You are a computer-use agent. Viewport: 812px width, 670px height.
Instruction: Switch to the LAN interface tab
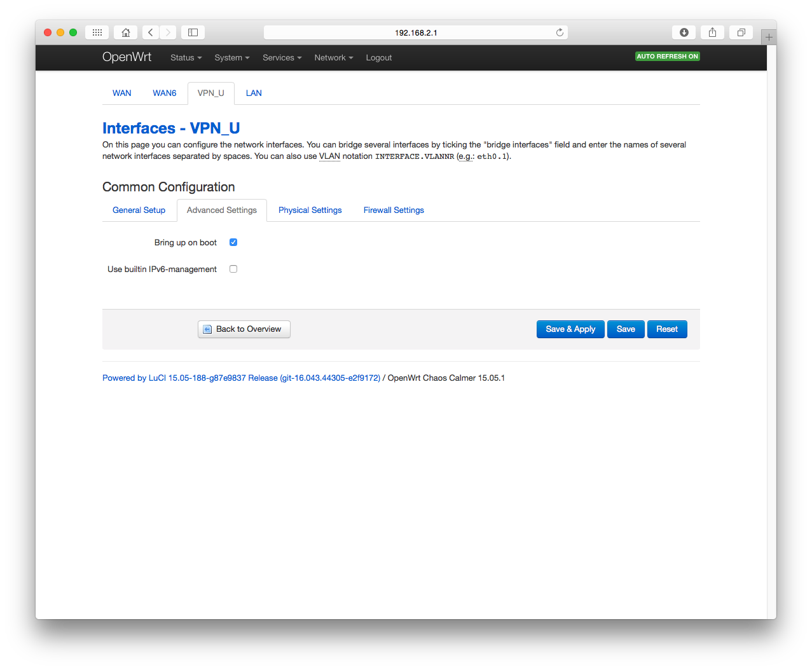click(x=254, y=93)
